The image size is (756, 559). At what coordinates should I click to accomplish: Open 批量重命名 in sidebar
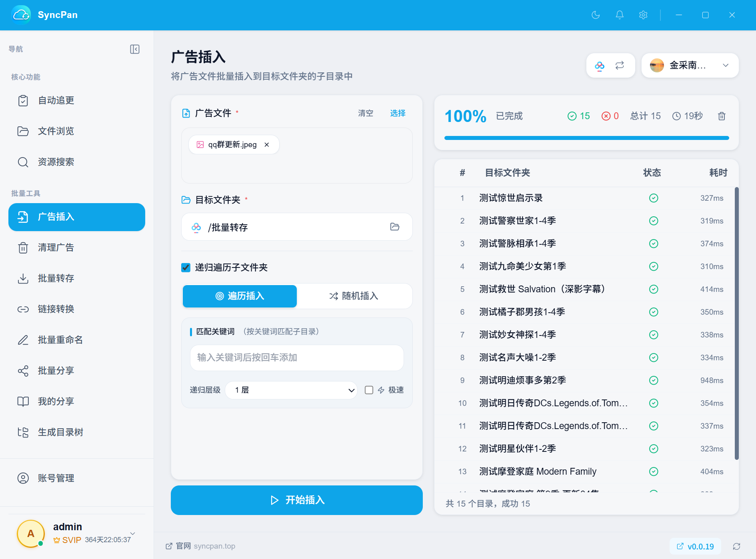[77, 340]
